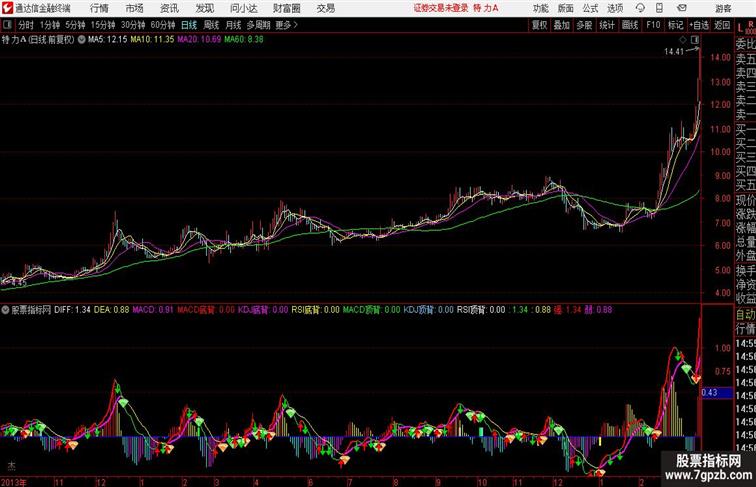Open the 问小达 menu
Image resolution: width=756 pixels, height=487 pixels.
click(x=243, y=8)
